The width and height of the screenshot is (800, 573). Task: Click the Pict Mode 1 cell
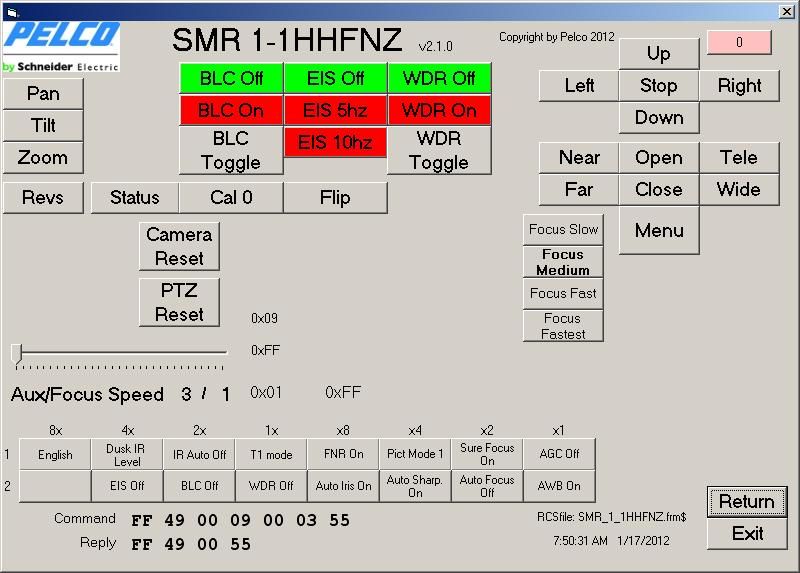(415, 455)
